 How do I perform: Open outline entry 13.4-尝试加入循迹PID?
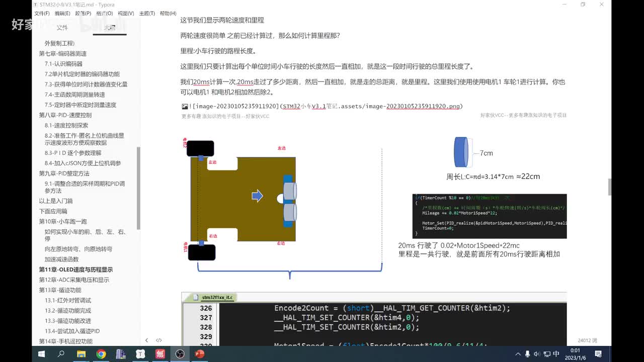pos(72,331)
